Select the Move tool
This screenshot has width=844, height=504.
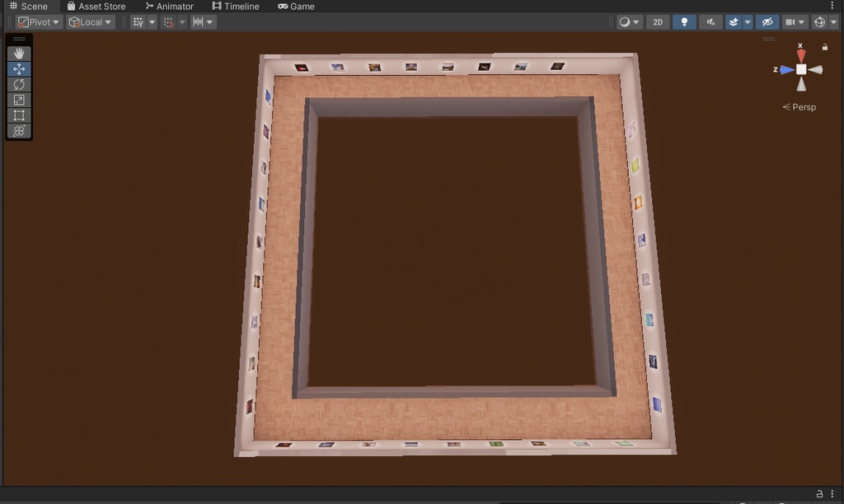(19, 69)
